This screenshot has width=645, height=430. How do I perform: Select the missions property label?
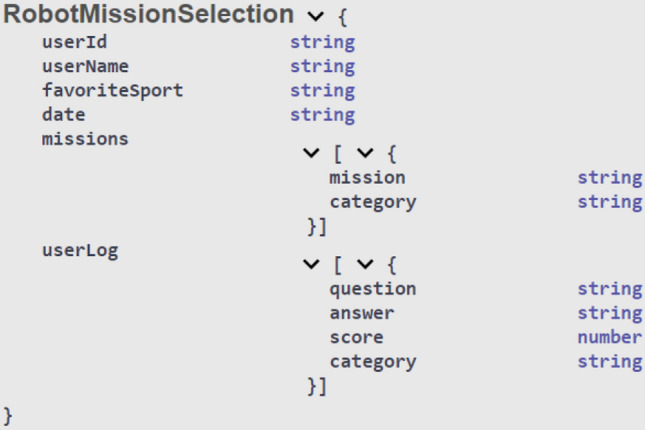(85, 139)
